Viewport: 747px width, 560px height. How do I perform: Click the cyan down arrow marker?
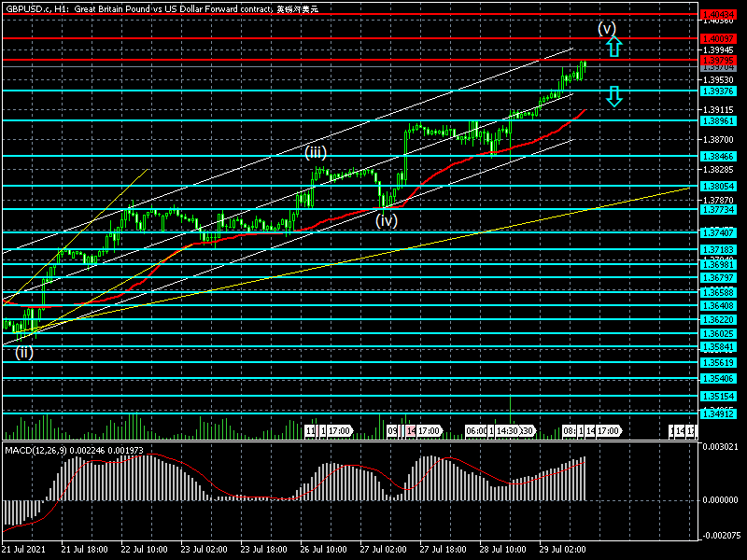(x=613, y=96)
